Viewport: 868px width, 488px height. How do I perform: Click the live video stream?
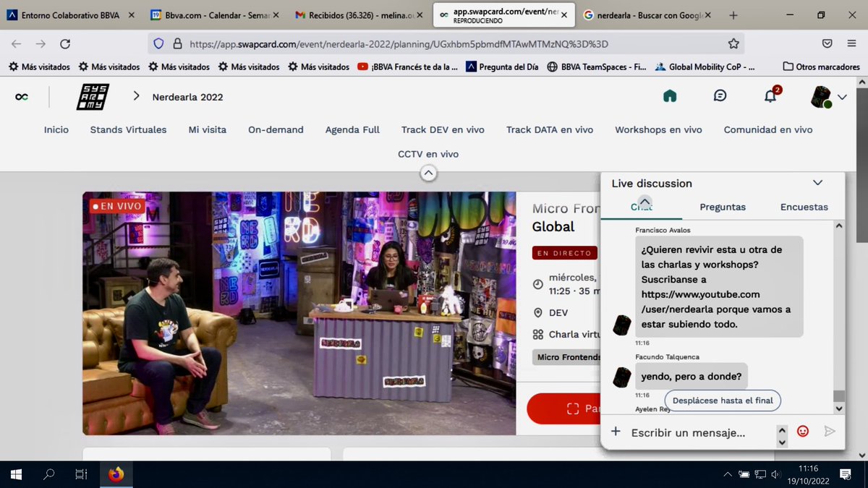pos(299,313)
